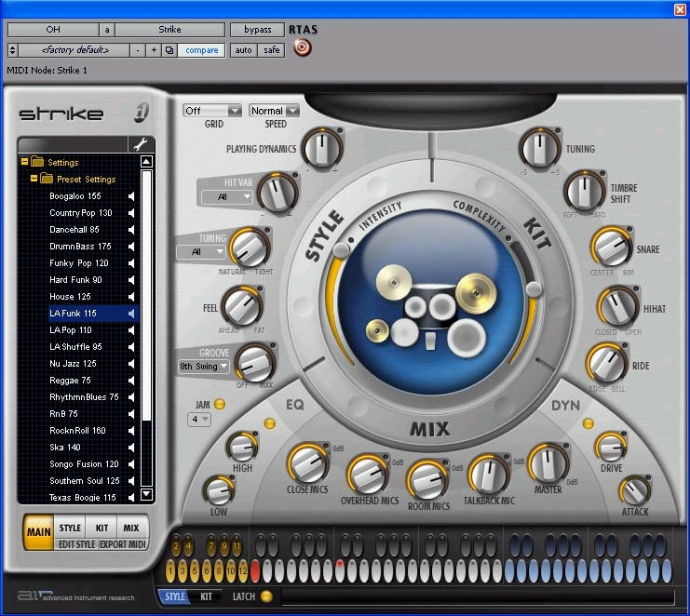Click the Close Mics level knob
Image resolution: width=690 pixels, height=616 pixels.
[307, 464]
